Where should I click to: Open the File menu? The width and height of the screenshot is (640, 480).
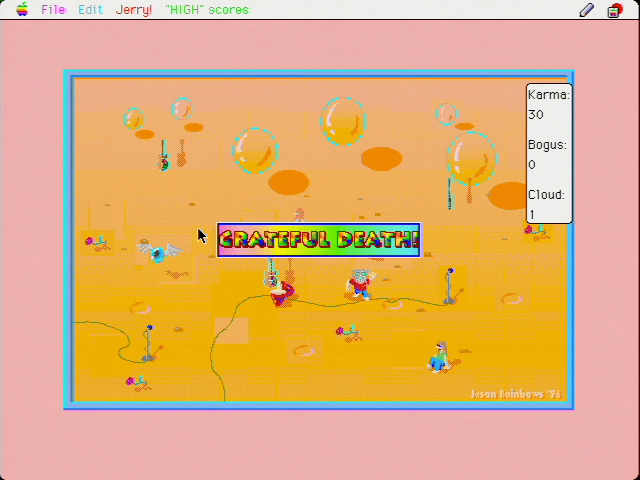[53, 9]
